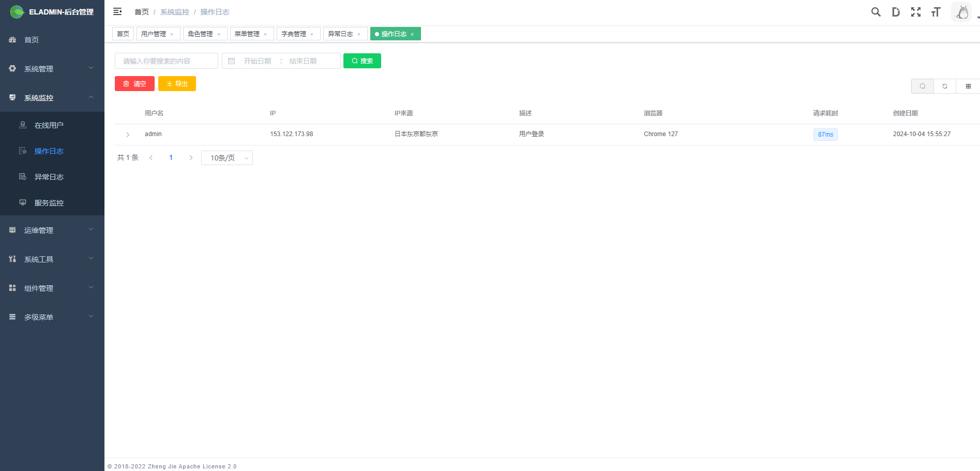Viewport: 980px width, 471px height.
Task: Select page number 1
Action: point(171,158)
